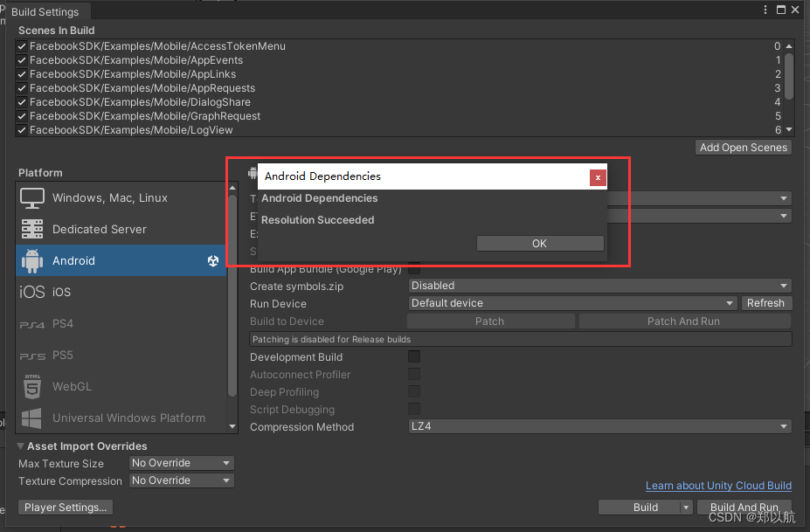Viewport: 810px width, 532px height.
Task: Click Add Open Scenes button
Action: pyautogui.click(x=744, y=148)
